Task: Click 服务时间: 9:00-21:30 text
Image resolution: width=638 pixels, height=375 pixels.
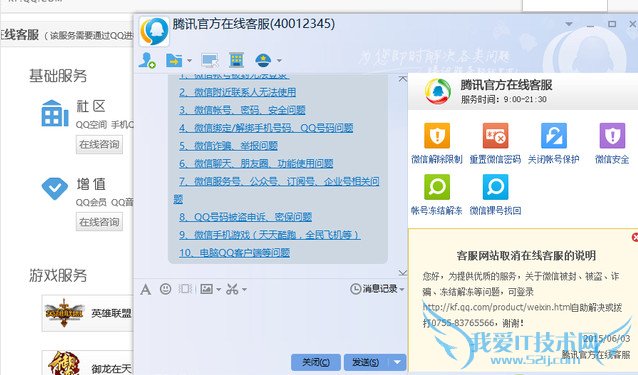Action: click(x=504, y=99)
